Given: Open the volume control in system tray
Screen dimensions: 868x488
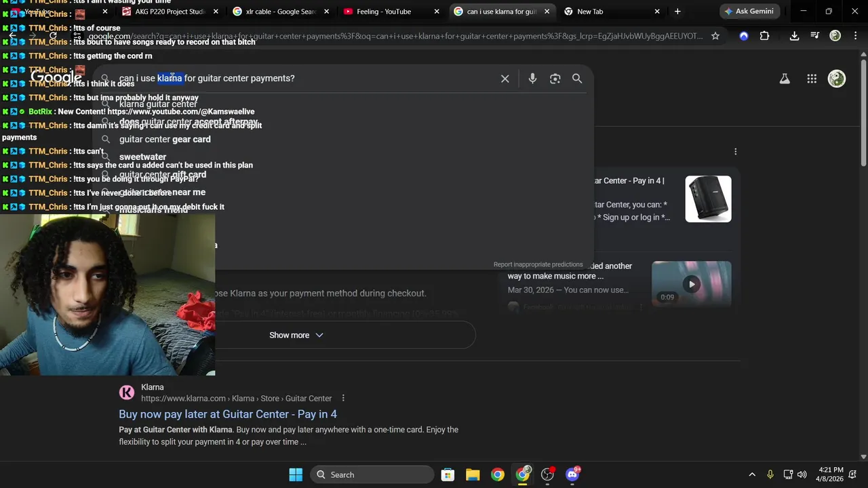Looking at the screenshot, I should 802,474.
